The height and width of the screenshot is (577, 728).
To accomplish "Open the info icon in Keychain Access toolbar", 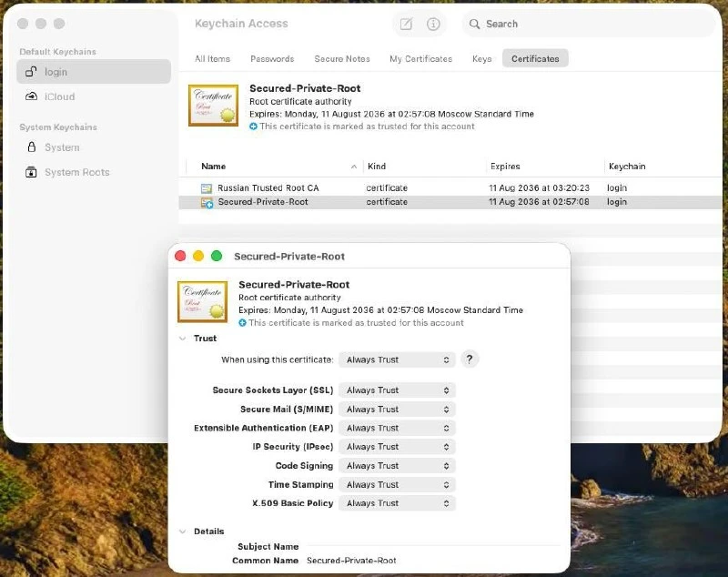I will 433,24.
